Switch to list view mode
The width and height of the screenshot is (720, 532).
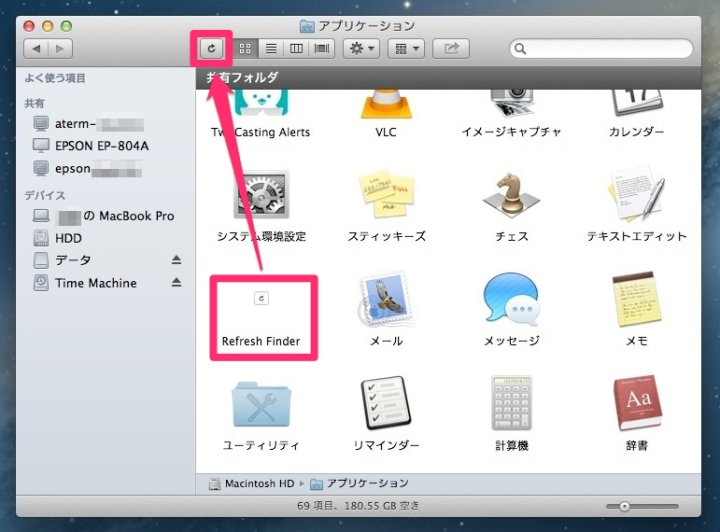271,48
